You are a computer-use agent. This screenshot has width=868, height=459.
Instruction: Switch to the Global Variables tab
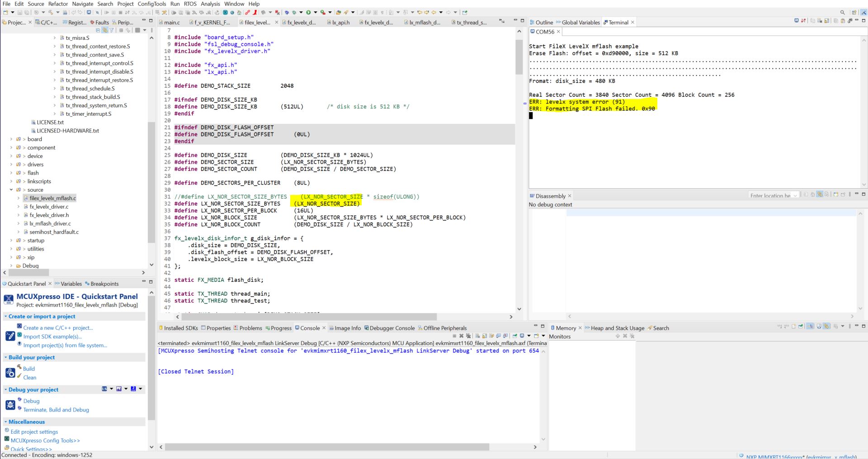(578, 22)
